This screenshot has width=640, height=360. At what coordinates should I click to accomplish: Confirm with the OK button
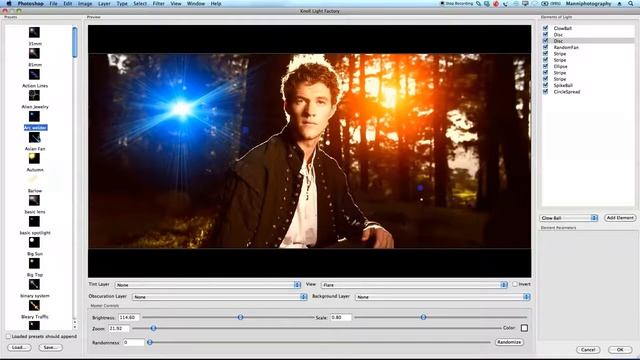pos(620,350)
